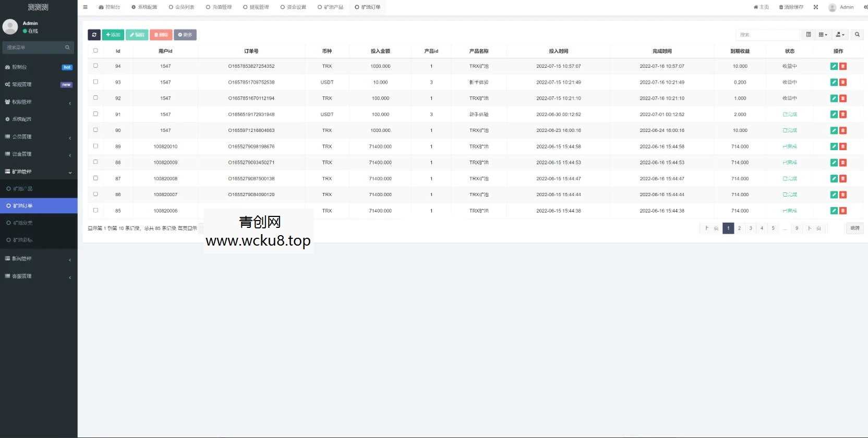
Task: Click the edit pencil icon for row 94
Action: click(x=834, y=66)
